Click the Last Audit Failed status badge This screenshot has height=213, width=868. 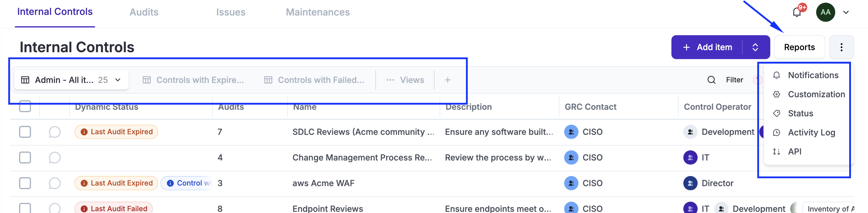(x=113, y=209)
